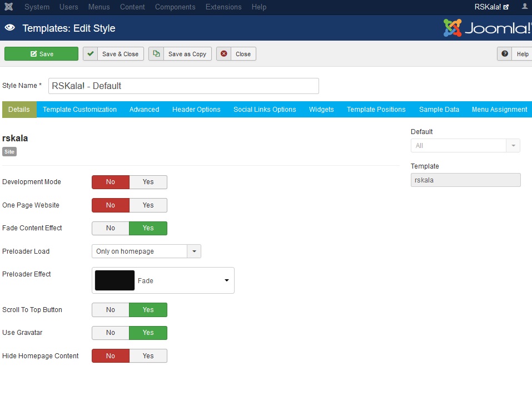532x410 pixels.
Task: Open the Users menu
Action: (69, 7)
